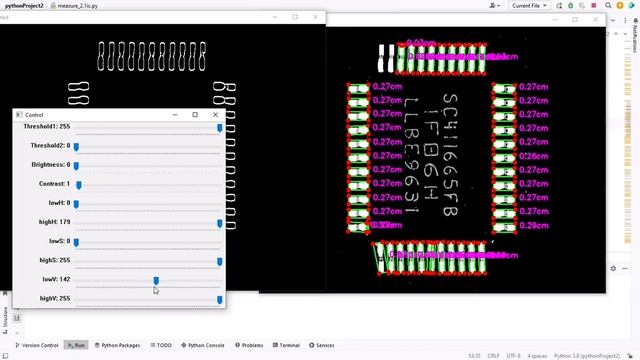The height and width of the screenshot is (360, 640).
Task: Click the cursor position in the status bar
Action: [x=474, y=356]
